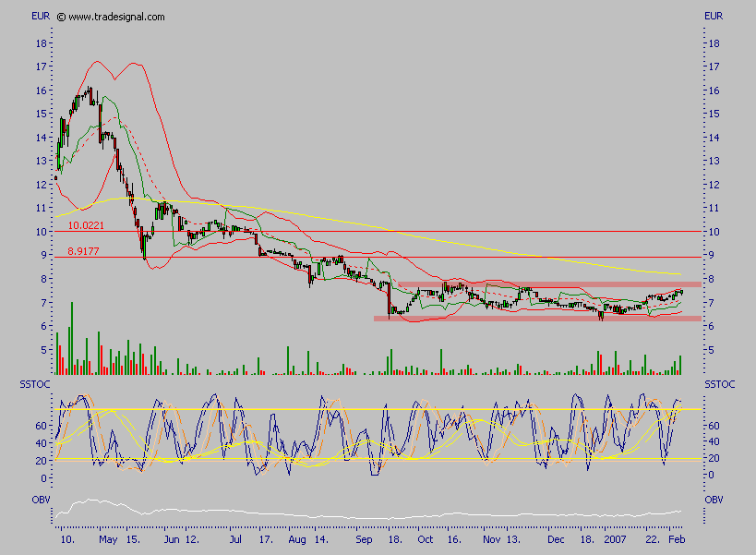756x555 pixels.
Task: Click the 5 value on left price axis
Action: [42, 350]
